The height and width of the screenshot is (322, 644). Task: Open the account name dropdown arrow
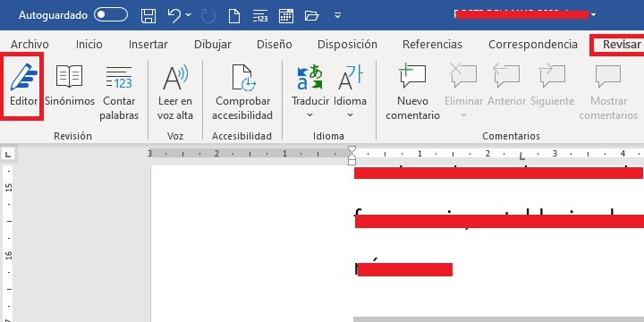point(594,15)
